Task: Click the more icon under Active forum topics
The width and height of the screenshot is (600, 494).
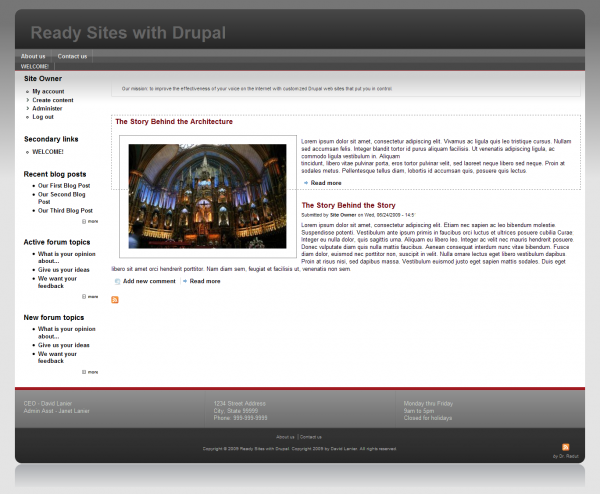Action: click(x=84, y=296)
